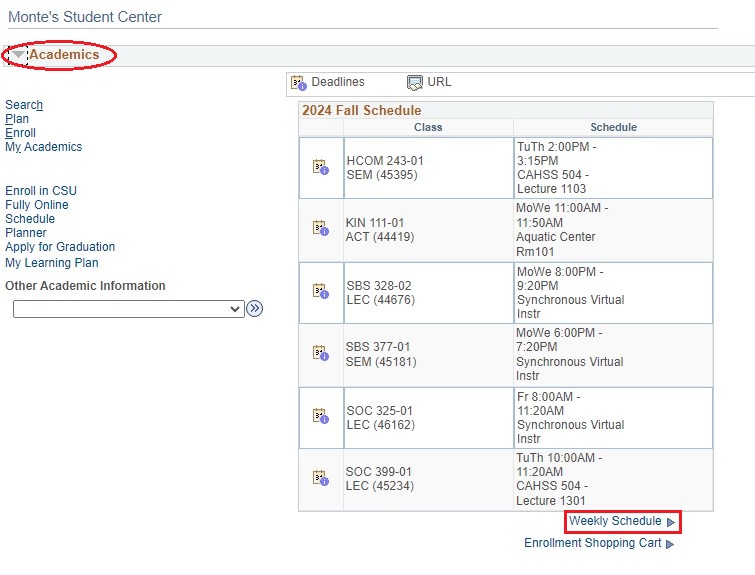Go to Enrollment Shopping Cart
This screenshot has width=755, height=575.
593,543
